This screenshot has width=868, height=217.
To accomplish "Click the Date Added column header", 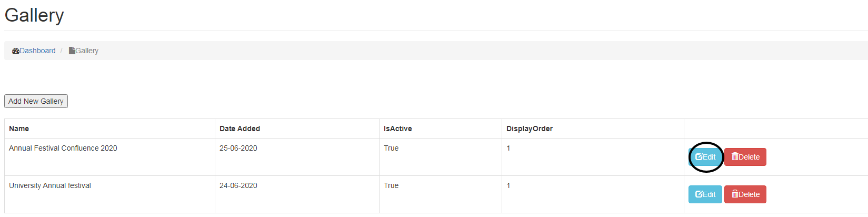I will pyautogui.click(x=240, y=129).
